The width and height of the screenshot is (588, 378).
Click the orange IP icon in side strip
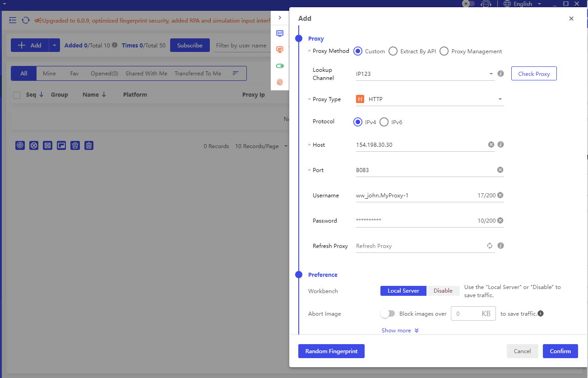(x=280, y=50)
